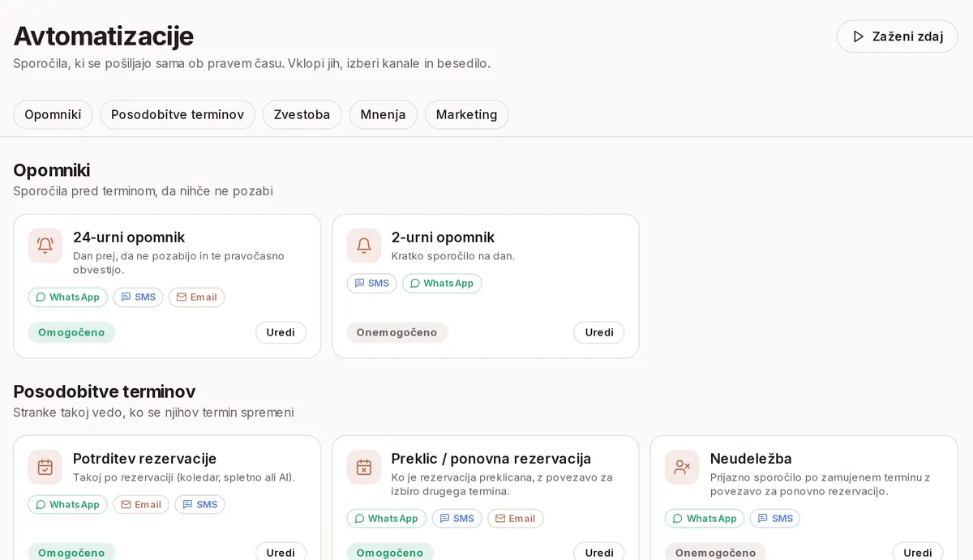Click Onemogočeno status on 2-urni opomnik
Image resolution: width=973 pixels, height=560 pixels.
tap(396, 332)
